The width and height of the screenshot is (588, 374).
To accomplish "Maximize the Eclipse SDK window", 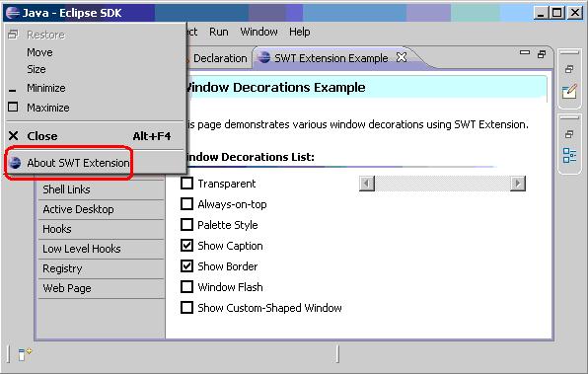I will click(557, 13).
